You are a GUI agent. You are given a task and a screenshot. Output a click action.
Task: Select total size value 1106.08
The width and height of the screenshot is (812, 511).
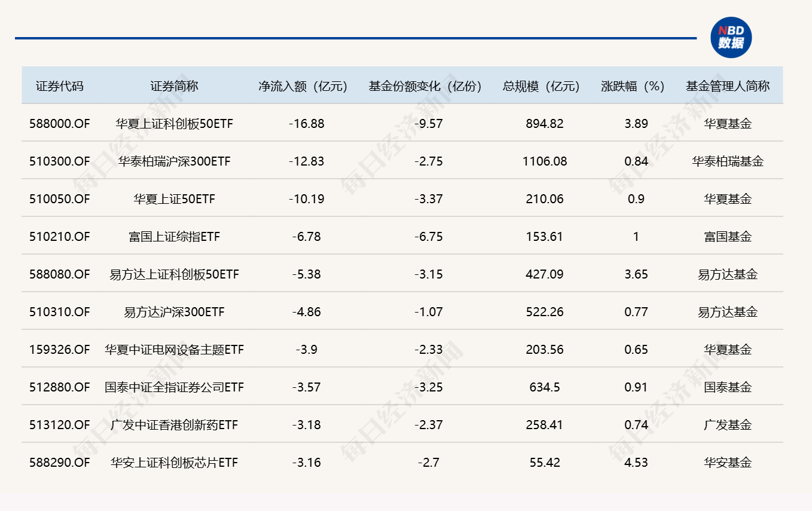(x=545, y=161)
